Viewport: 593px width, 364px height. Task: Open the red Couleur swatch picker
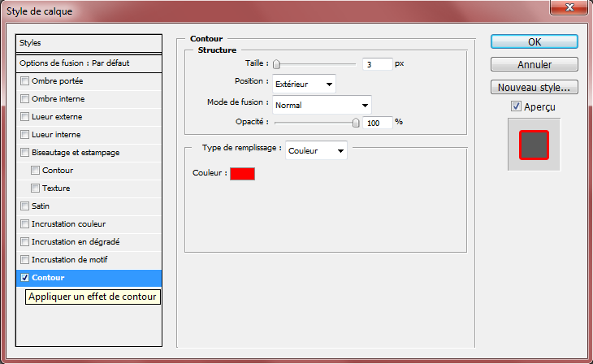pyautogui.click(x=242, y=174)
